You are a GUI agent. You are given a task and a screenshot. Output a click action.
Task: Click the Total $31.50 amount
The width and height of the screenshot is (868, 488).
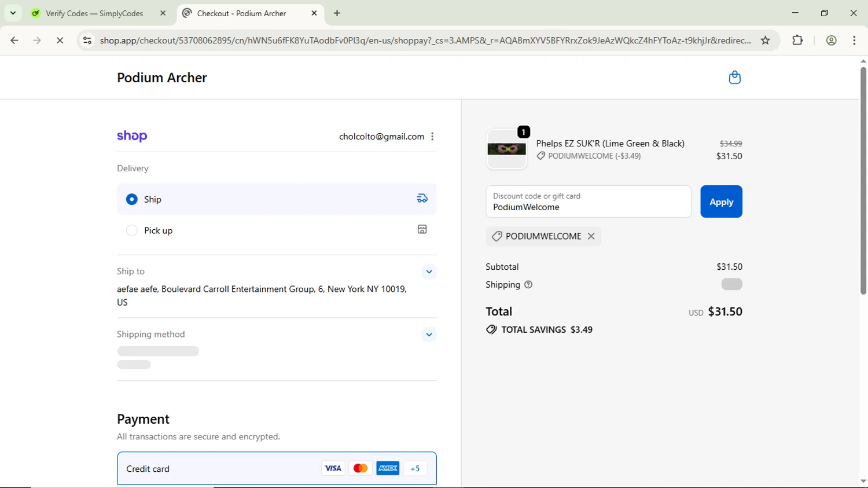(725, 311)
